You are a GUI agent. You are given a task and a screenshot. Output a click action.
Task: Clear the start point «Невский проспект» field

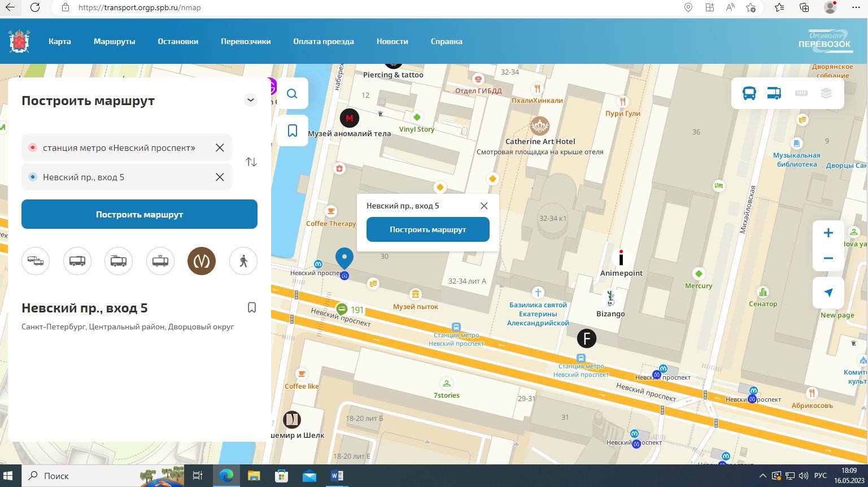(x=220, y=147)
